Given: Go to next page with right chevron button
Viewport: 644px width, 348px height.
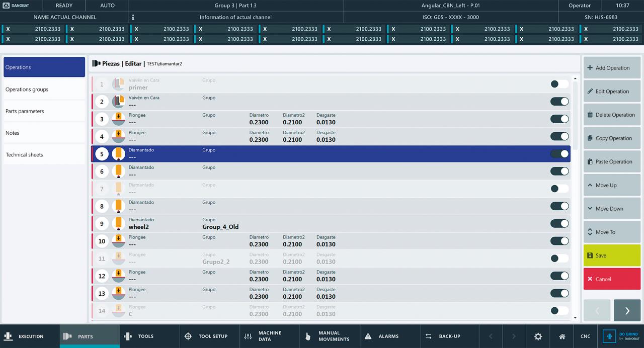Looking at the screenshot, I should coord(627,311).
